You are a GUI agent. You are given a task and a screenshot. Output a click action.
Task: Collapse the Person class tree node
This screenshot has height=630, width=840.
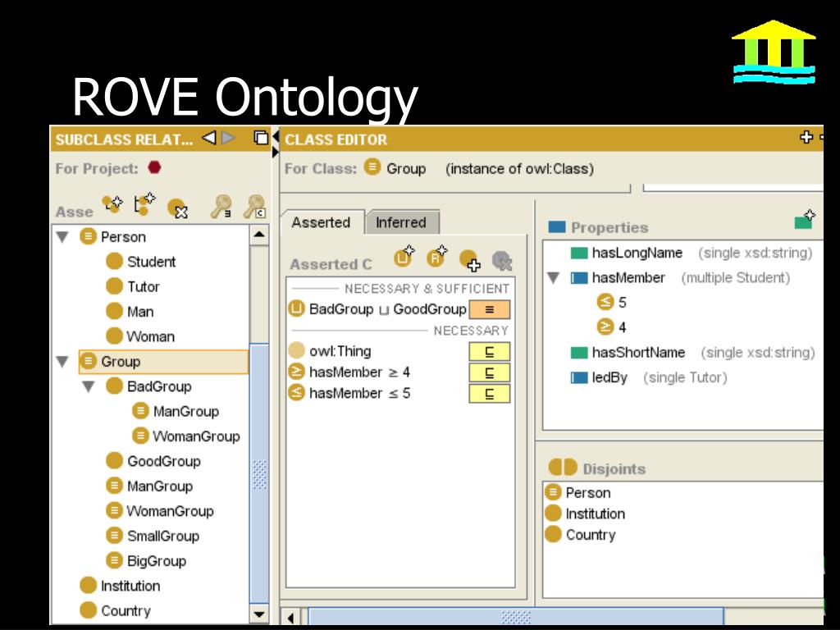62,237
